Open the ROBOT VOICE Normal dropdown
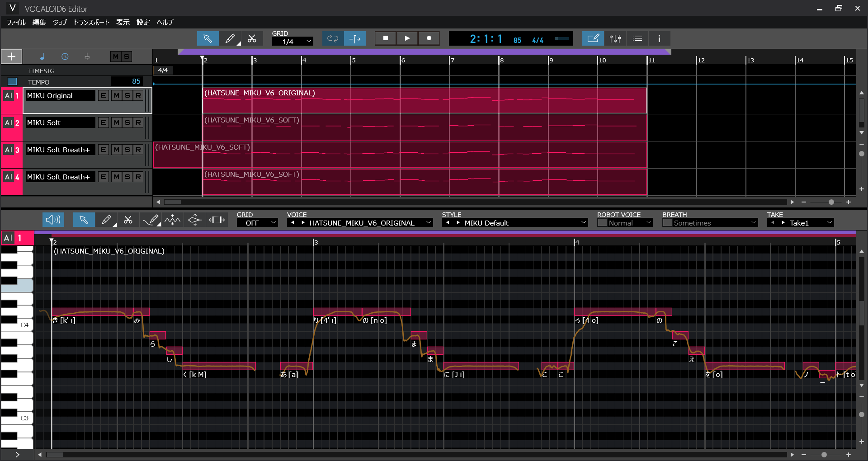The image size is (868, 461). pyautogui.click(x=630, y=223)
